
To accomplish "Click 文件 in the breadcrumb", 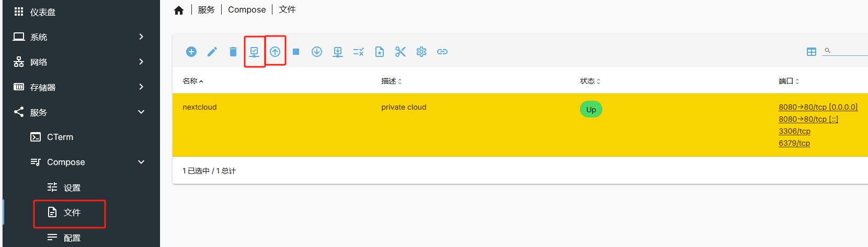I will [287, 9].
